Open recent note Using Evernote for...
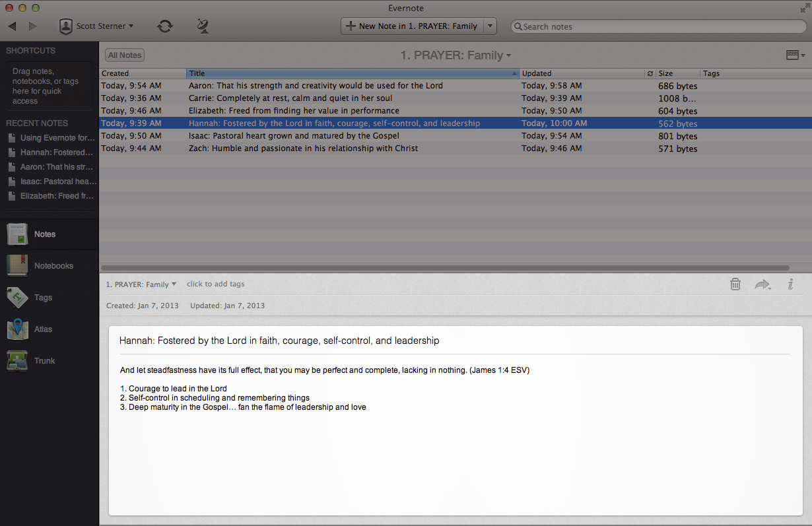 tap(52, 138)
